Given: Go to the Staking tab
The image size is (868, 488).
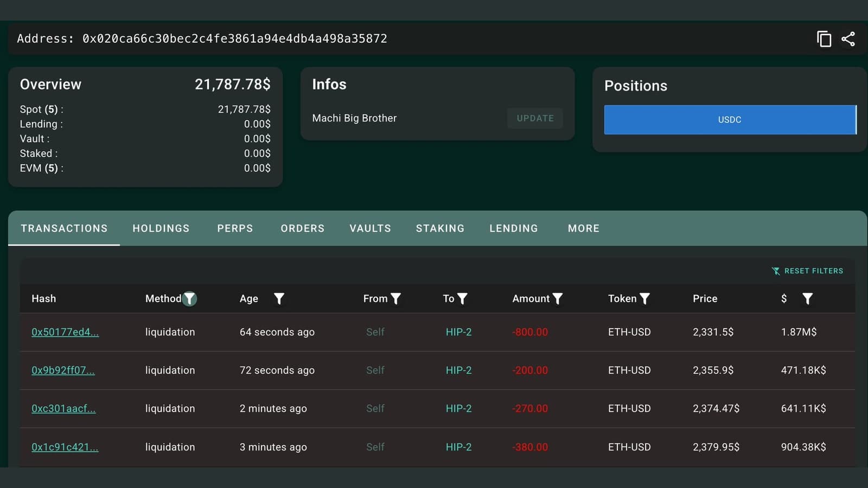Looking at the screenshot, I should [x=440, y=228].
